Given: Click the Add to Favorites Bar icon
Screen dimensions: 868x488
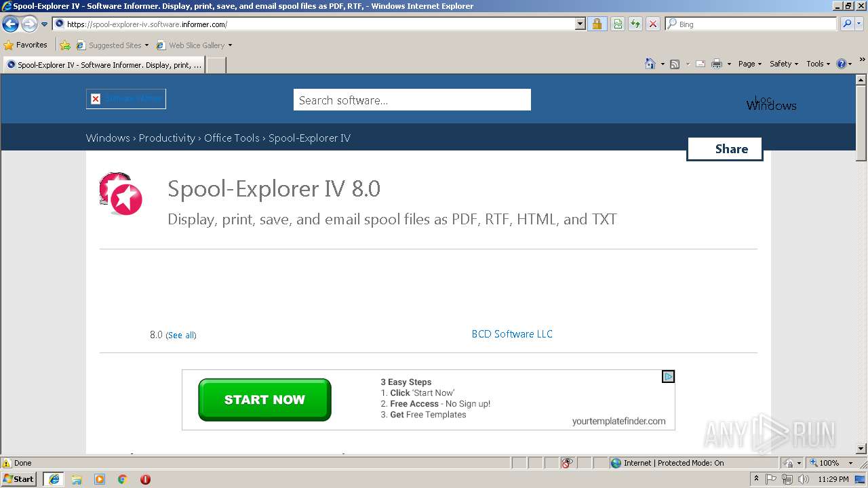Looking at the screenshot, I should click(65, 45).
